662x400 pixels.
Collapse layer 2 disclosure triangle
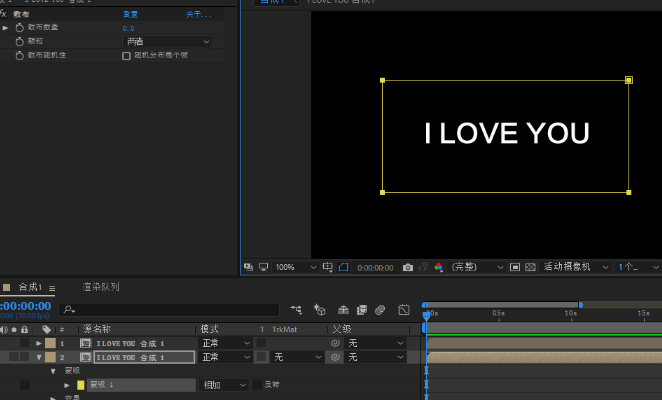pos(39,357)
